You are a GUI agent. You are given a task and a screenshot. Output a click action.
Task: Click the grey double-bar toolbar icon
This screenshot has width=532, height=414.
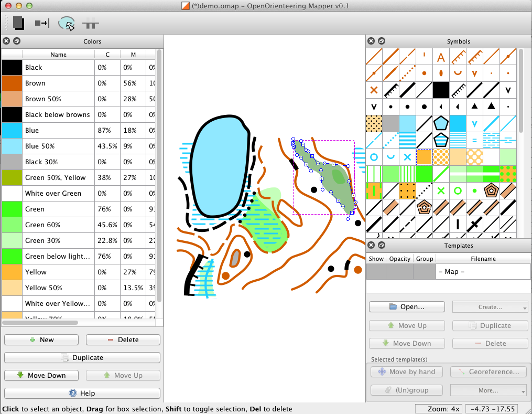click(90, 24)
